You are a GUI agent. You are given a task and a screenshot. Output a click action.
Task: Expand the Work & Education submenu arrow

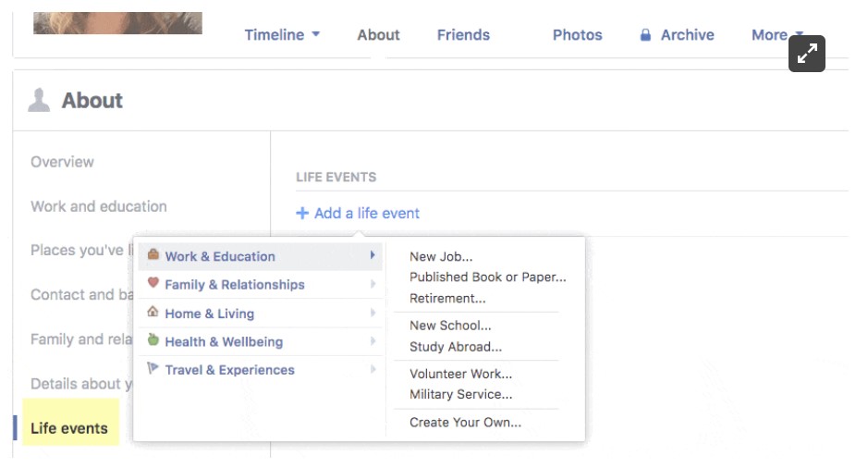(373, 254)
